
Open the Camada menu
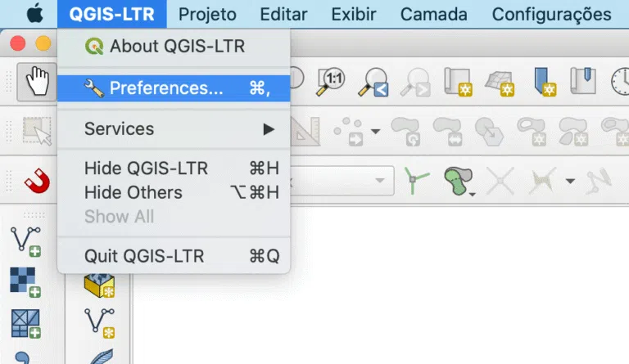tap(433, 15)
